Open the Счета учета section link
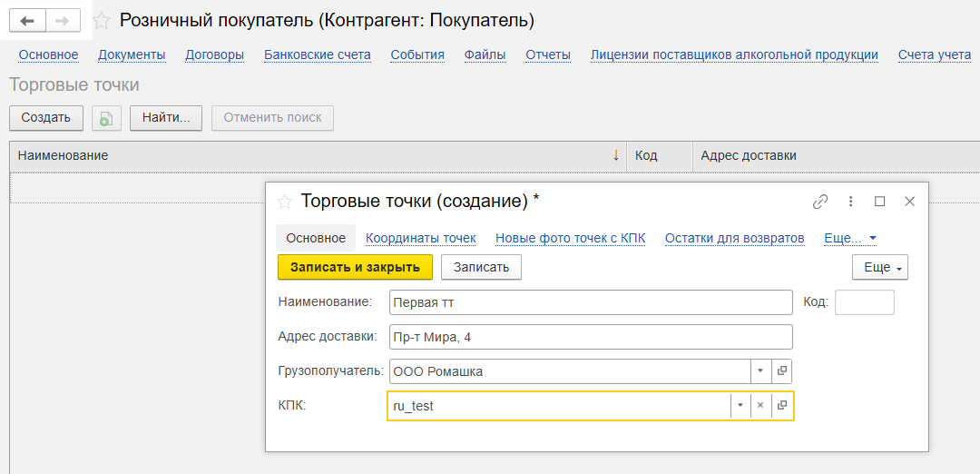 coord(935,55)
